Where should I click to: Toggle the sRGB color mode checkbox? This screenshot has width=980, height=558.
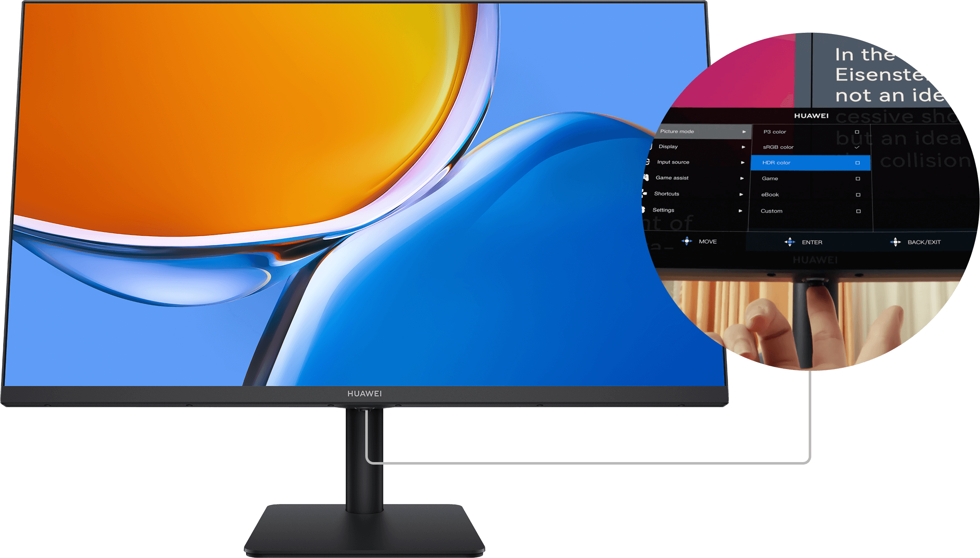pos(857,147)
